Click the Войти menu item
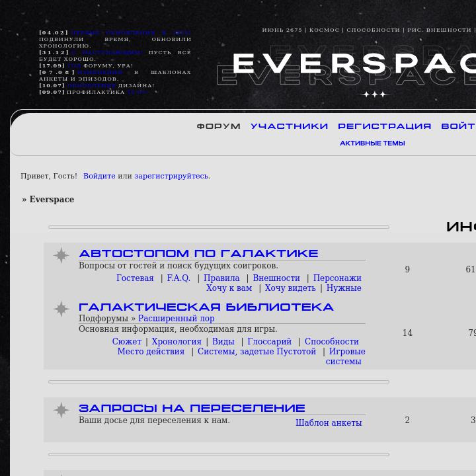 pyautogui.click(x=458, y=126)
